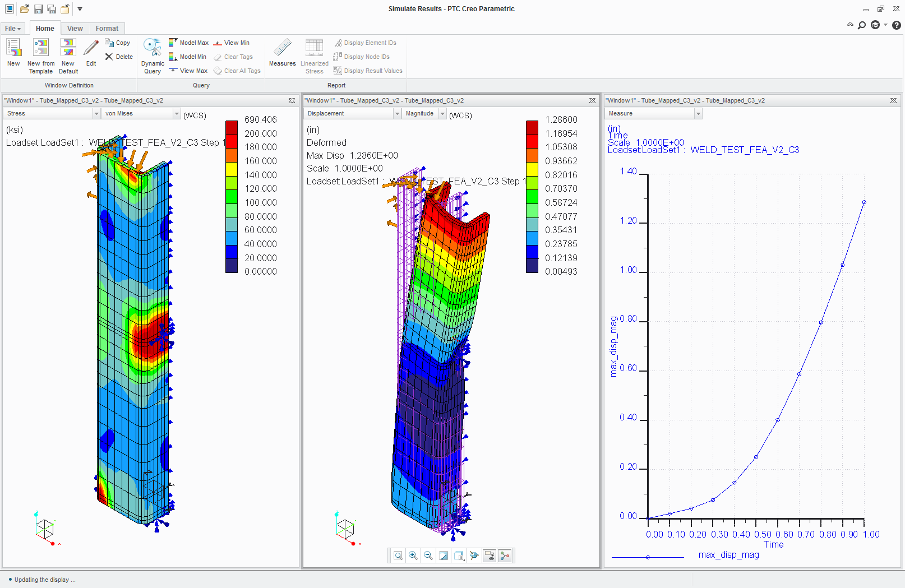Click the Max Disp 1.2860E+00 text
This screenshot has width=905, height=588.
[x=352, y=155]
